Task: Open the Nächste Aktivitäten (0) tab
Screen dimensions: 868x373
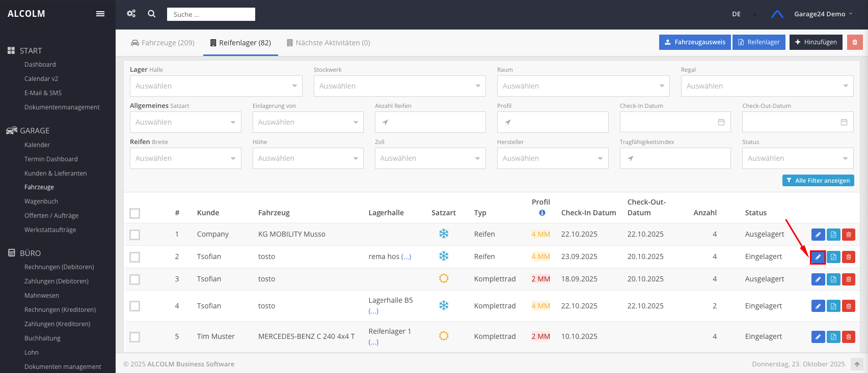Action: tap(328, 43)
